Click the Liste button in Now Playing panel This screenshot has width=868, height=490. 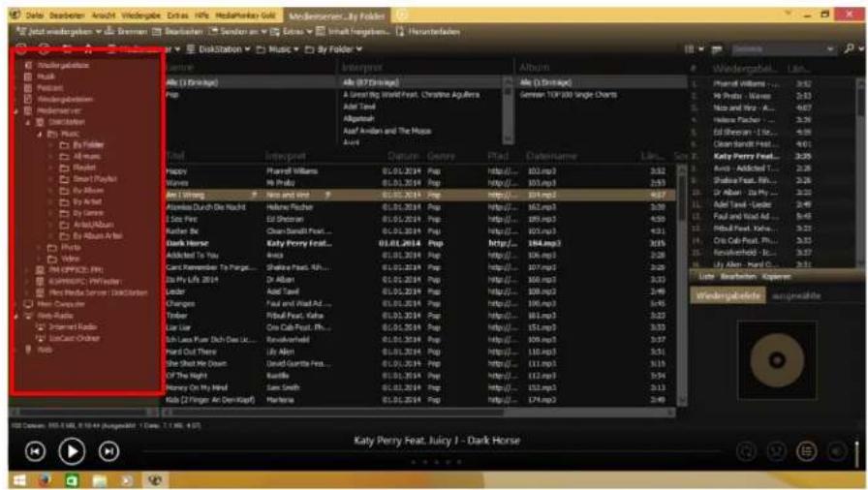(x=706, y=277)
